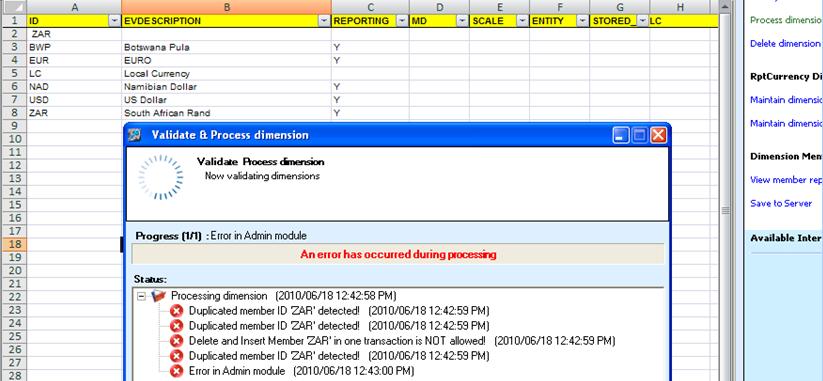Screen dimensions: 823x381
Task: Select column G header
Action: point(620,7)
